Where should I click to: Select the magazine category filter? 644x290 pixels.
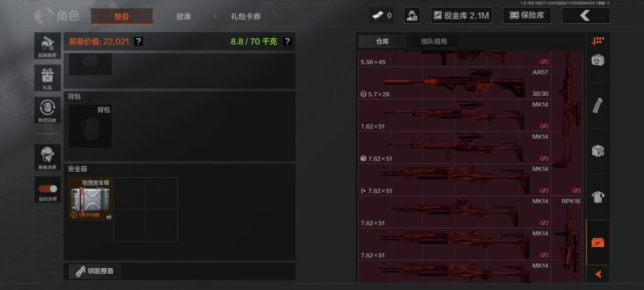pyautogui.click(x=598, y=105)
